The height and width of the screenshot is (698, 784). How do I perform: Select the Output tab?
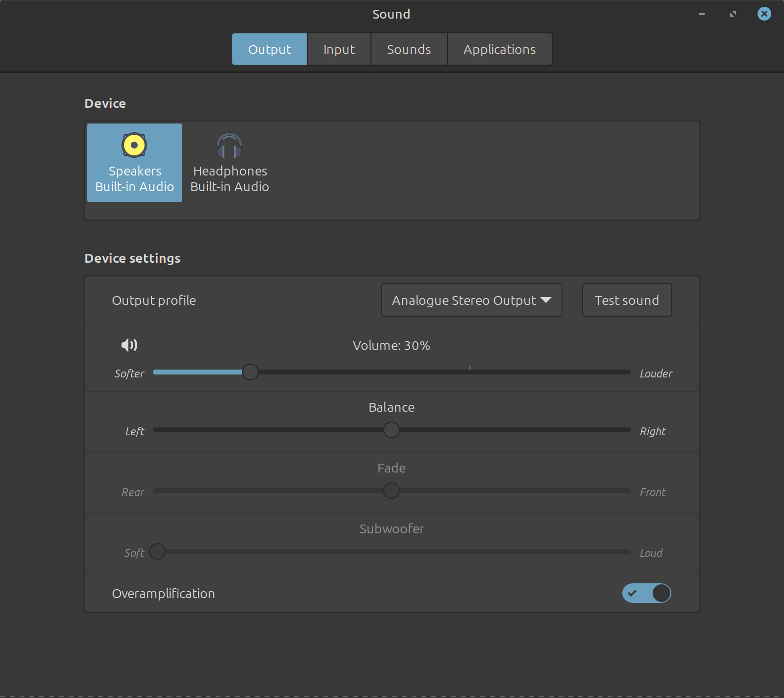(269, 49)
